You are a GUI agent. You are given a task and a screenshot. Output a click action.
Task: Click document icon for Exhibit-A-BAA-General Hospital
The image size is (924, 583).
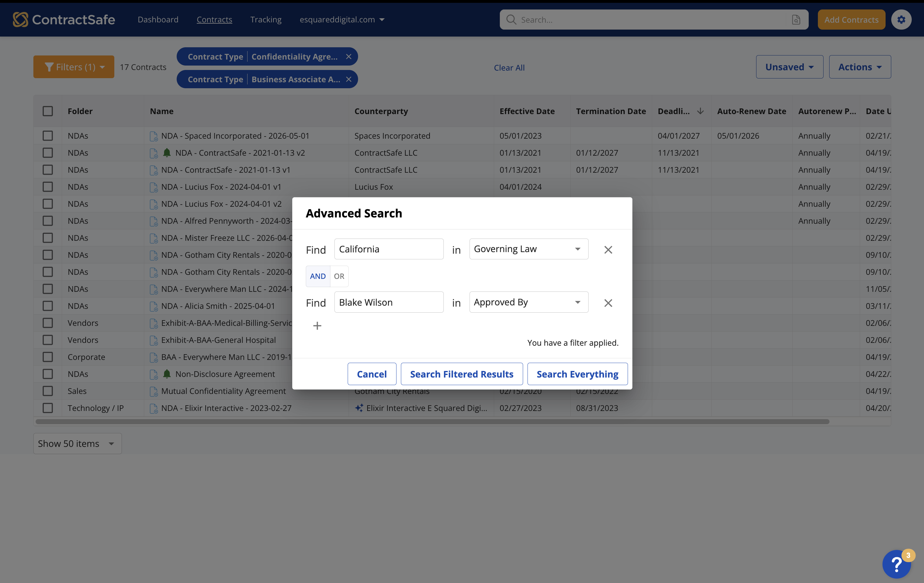[x=153, y=340]
